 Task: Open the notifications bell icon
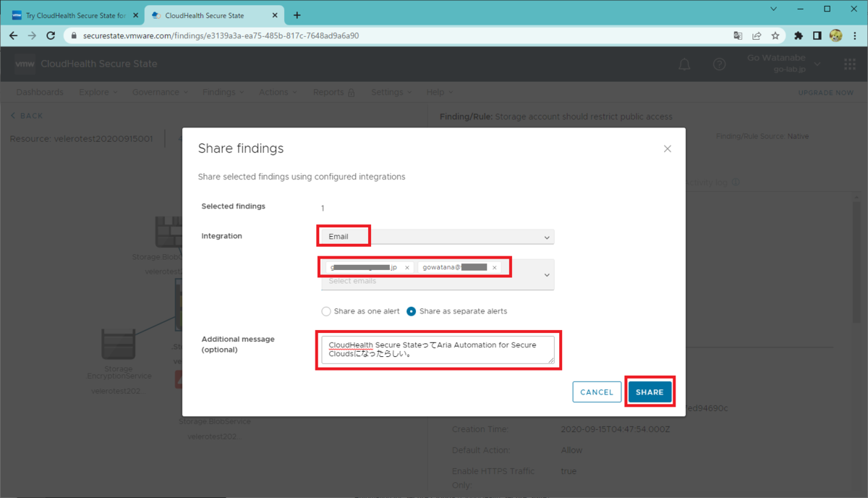tap(684, 64)
